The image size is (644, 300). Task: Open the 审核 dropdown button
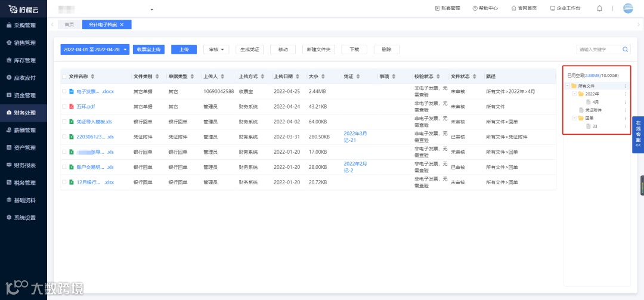216,50
